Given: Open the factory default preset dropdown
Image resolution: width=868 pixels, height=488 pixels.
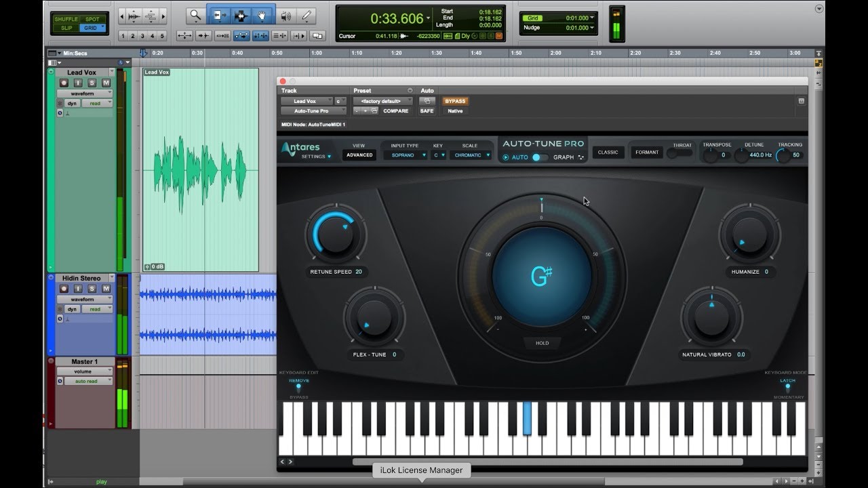Looking at the screenshot, I should [x=382, y=101].
